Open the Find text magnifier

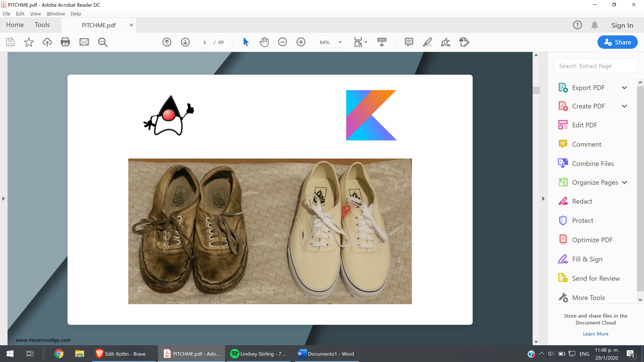tap(103, 42)
